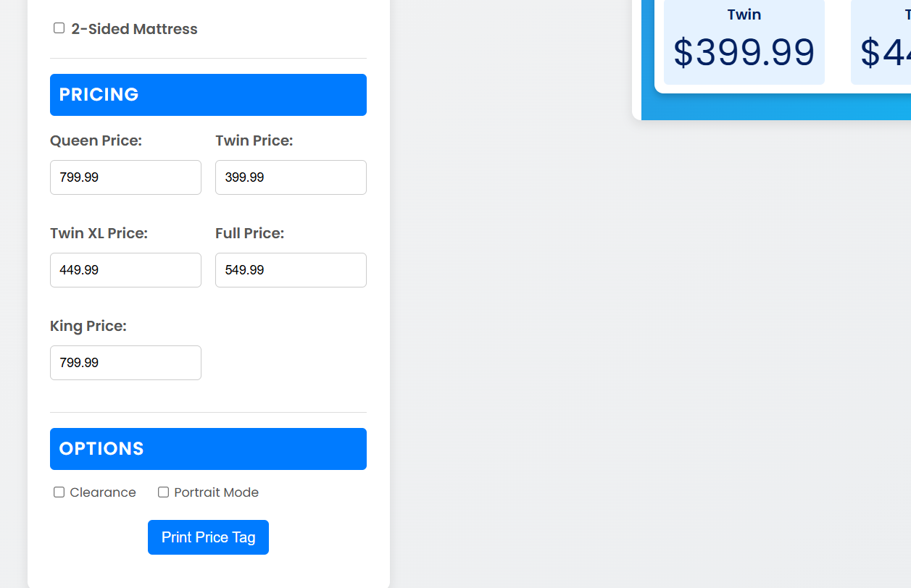Select the King Price input field

125,362
